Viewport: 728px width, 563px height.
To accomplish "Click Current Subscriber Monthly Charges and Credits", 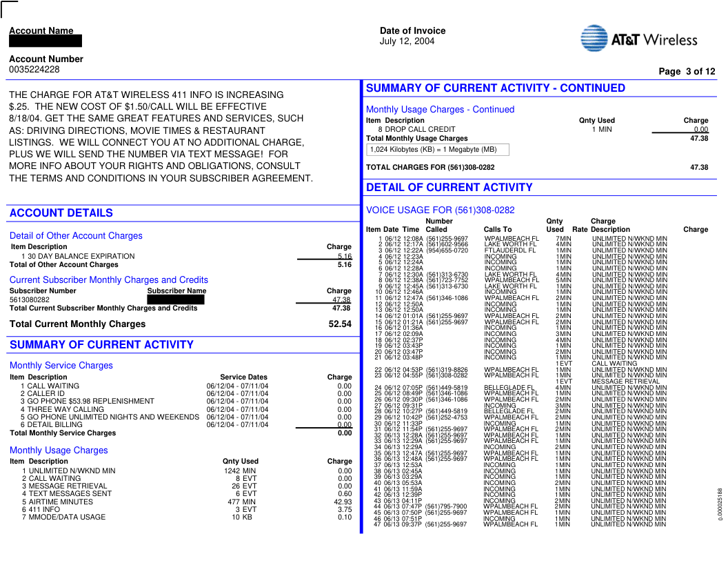I will pos(109,280).
